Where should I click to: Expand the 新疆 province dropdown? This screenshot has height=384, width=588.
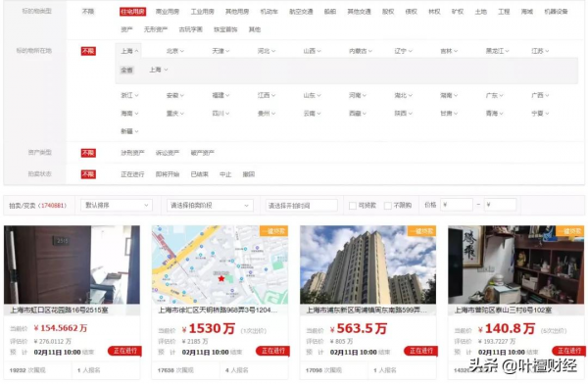129,131
